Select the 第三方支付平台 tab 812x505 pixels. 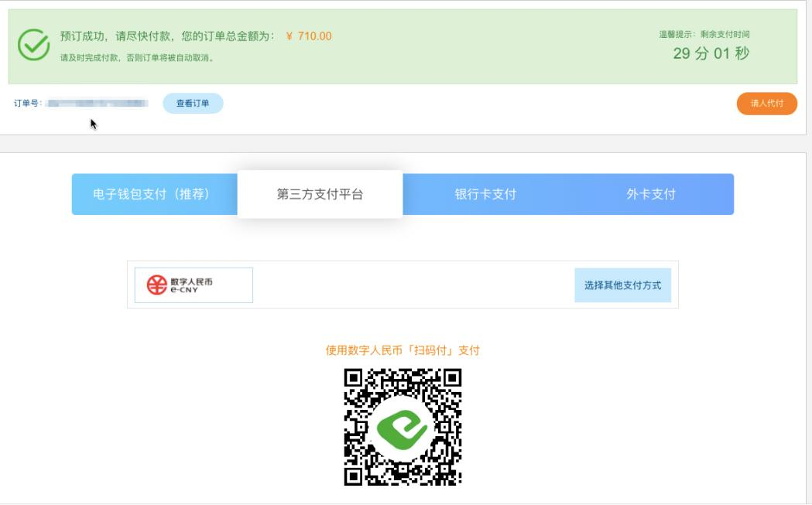click(320, 194)
